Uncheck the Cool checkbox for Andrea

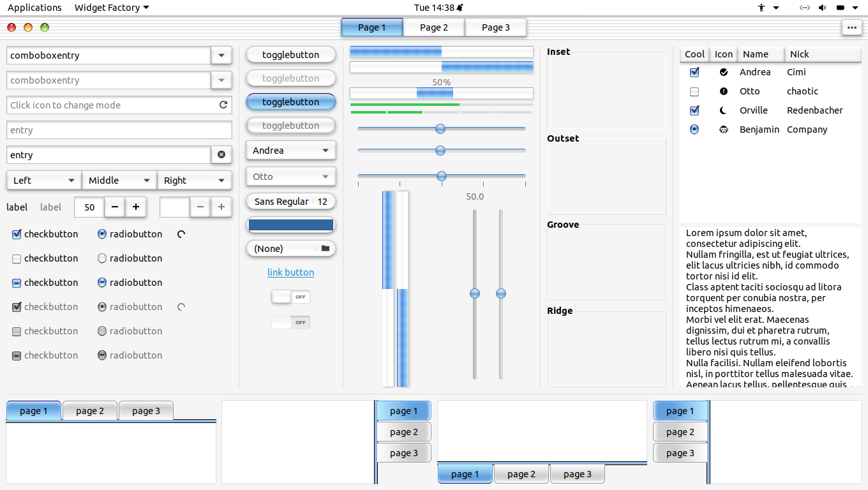(694, 72)
